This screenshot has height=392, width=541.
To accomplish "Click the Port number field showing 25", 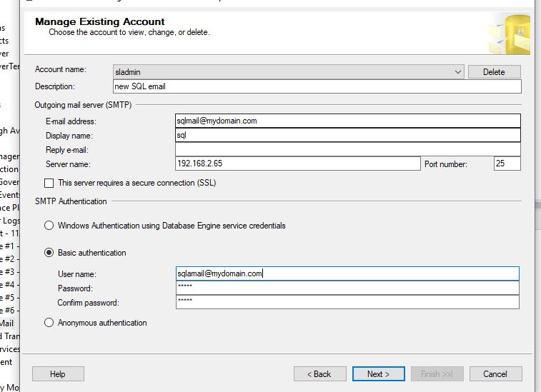I will (x=507, y=164).
